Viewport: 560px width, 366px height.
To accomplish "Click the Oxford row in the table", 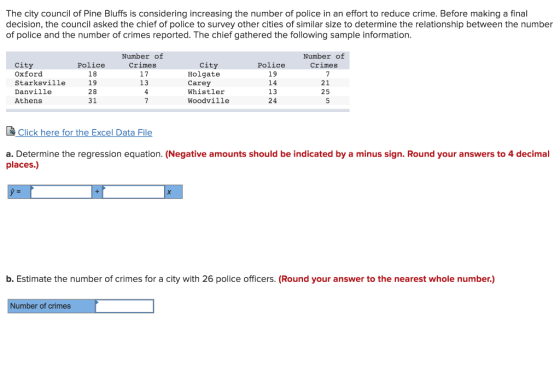I will point(178,74).
